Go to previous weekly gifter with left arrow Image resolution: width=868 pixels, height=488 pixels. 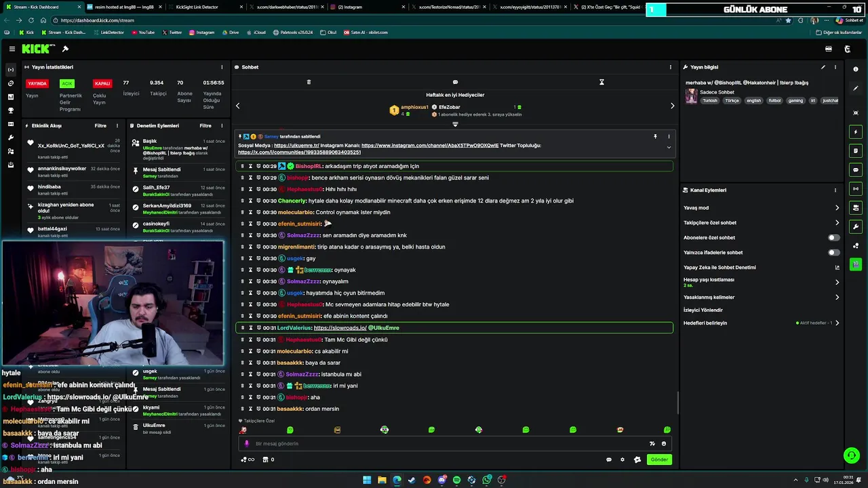point(237,106)
